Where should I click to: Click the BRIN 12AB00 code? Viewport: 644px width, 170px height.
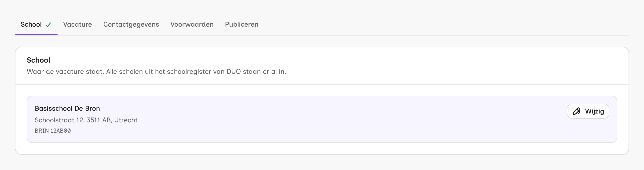pos(53,131)
